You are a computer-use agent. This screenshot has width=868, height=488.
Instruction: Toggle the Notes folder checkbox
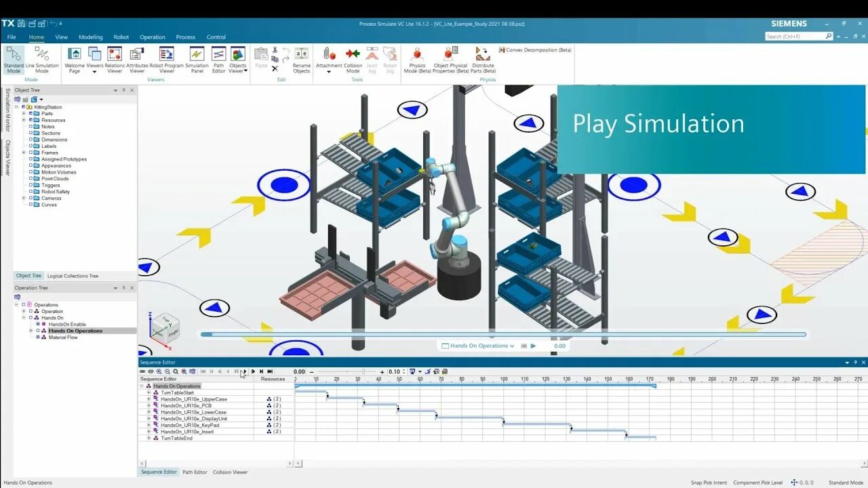click(31, 127)
